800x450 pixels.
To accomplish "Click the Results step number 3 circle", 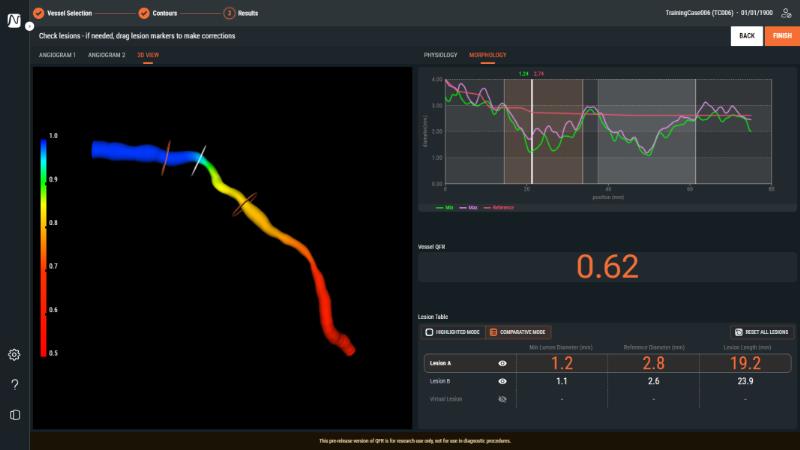I will [229, 13].
